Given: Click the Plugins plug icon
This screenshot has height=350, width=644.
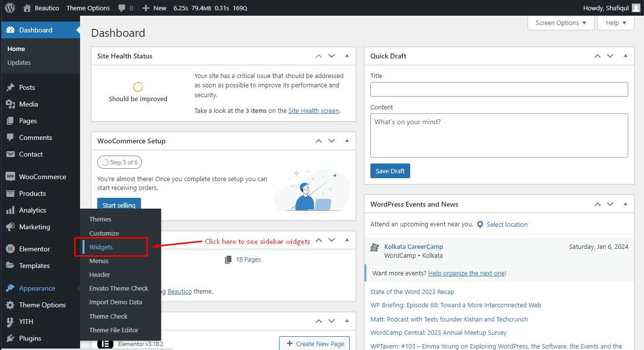Looking at the screenshot, I should (10, 338).
